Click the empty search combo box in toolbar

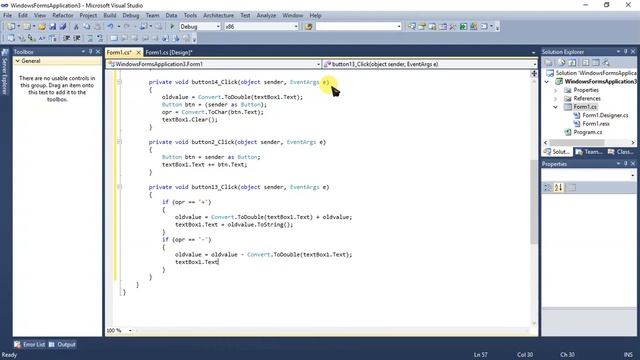[358, 27]
